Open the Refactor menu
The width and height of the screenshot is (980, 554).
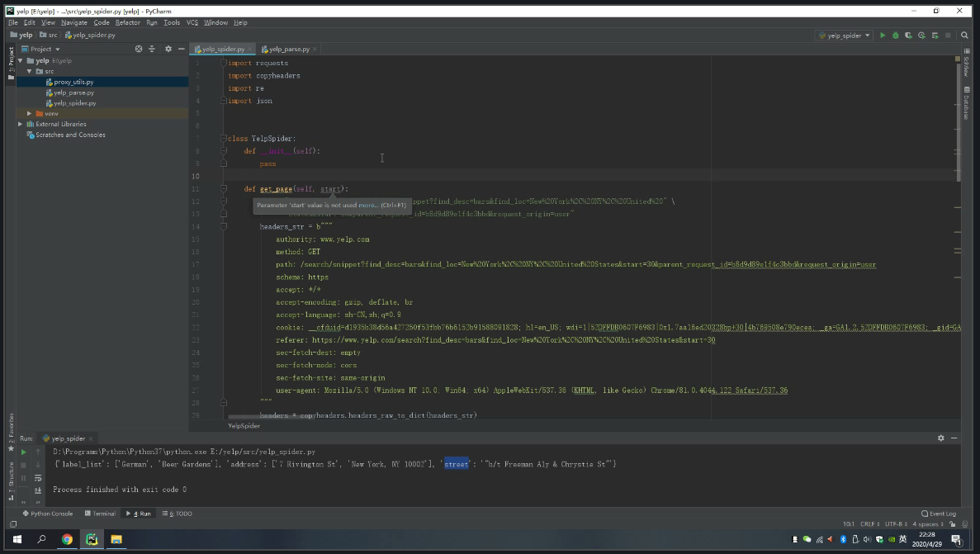(127, 22)
